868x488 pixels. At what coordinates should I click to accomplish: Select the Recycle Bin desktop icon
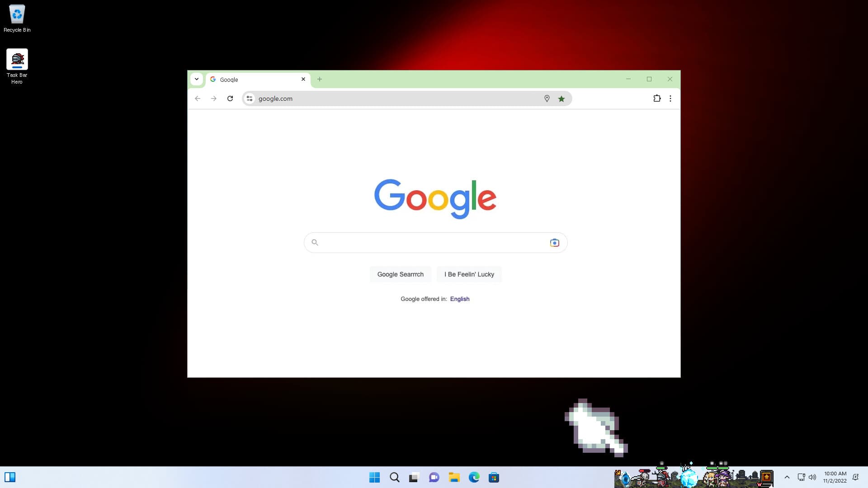(17, 19)
